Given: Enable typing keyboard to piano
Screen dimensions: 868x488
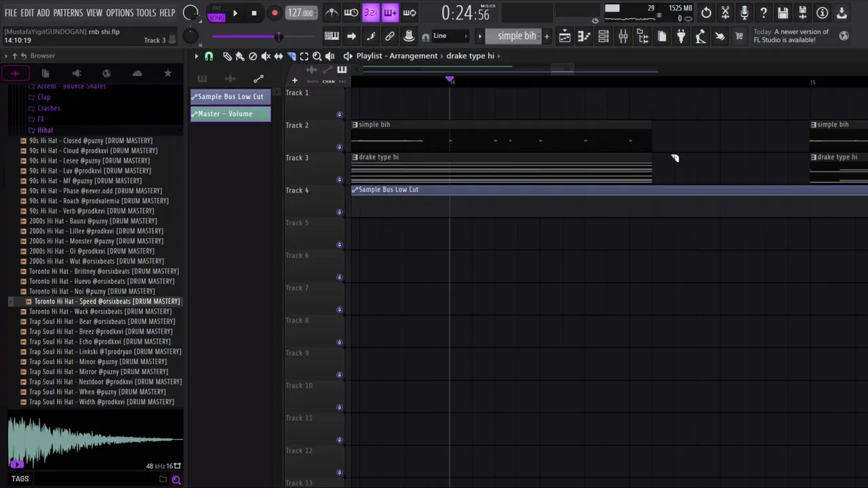Looking at the screenshot, I should coord(332,36).
